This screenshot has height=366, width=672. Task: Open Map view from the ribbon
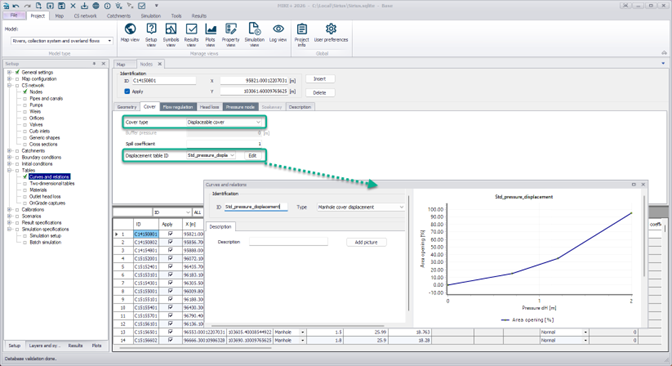click(130, 33)
